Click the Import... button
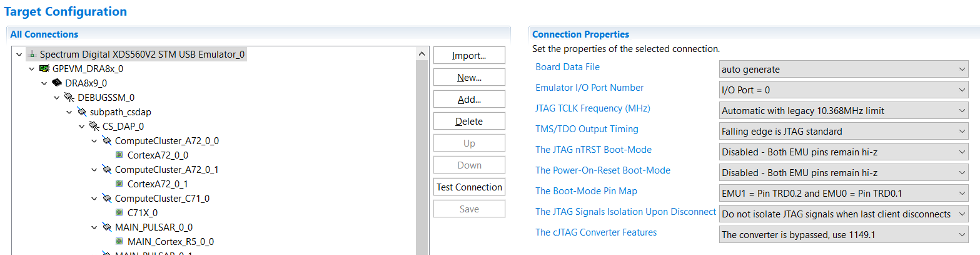980x255 pixels. [469, 56]
